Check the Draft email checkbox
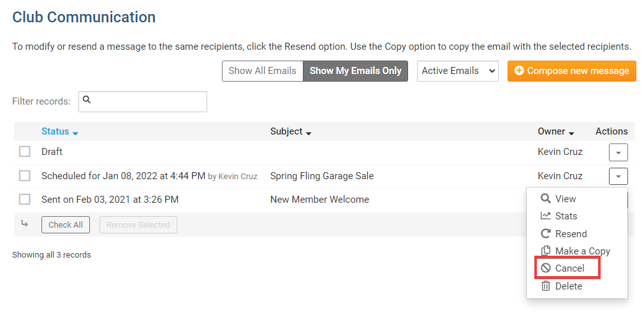Image resolution: width=644 pixels, height=322 pixels. click(24, 152)
